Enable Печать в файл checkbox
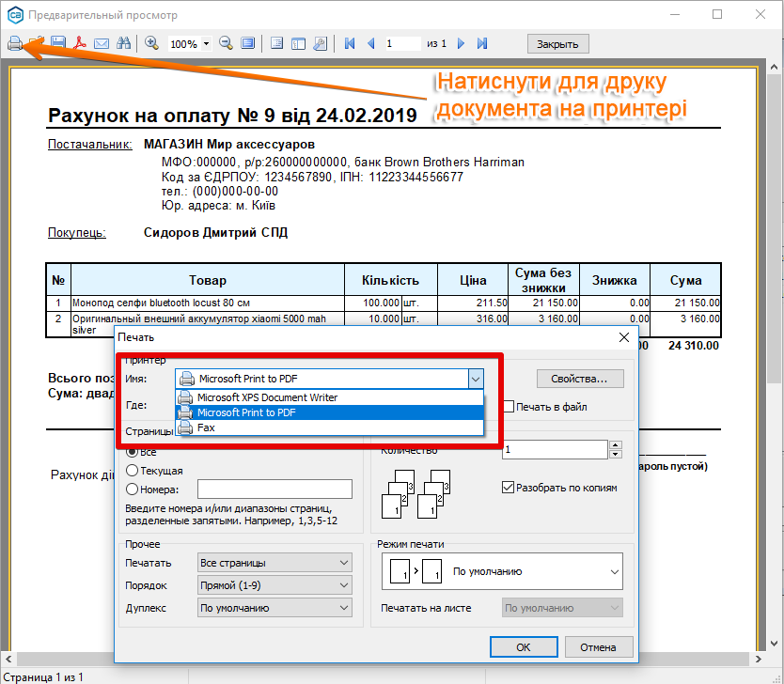 (509, 407)
